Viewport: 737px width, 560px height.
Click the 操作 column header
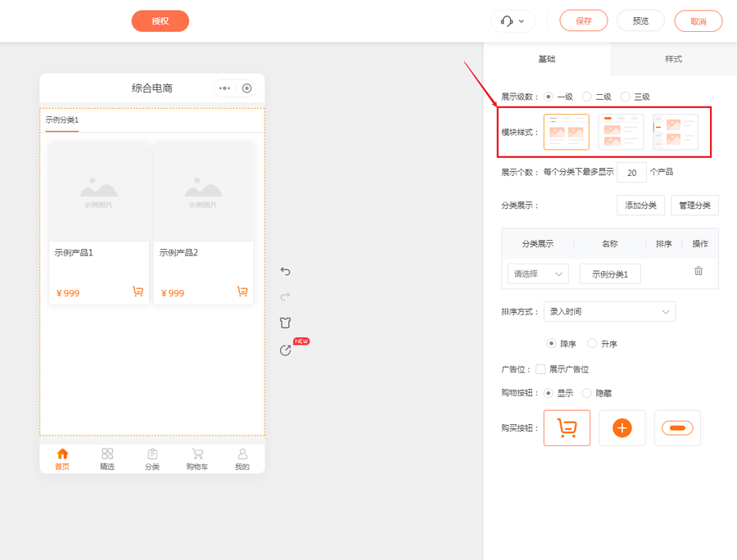tap(700, 243)
